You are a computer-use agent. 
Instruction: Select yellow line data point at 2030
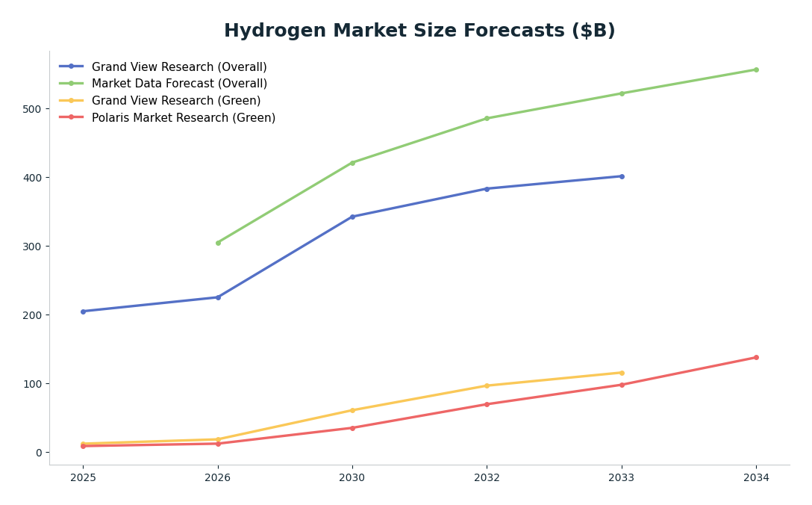point(353,410)
